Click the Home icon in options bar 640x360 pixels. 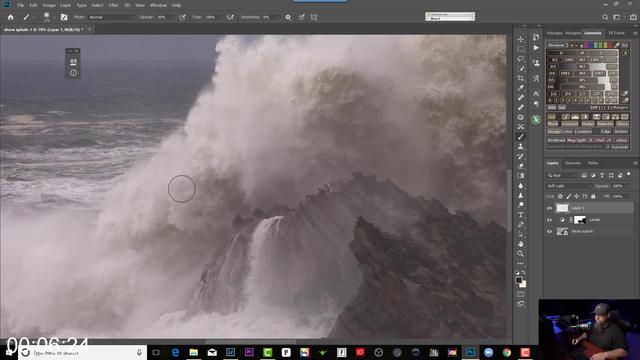(x=11, y=17)
